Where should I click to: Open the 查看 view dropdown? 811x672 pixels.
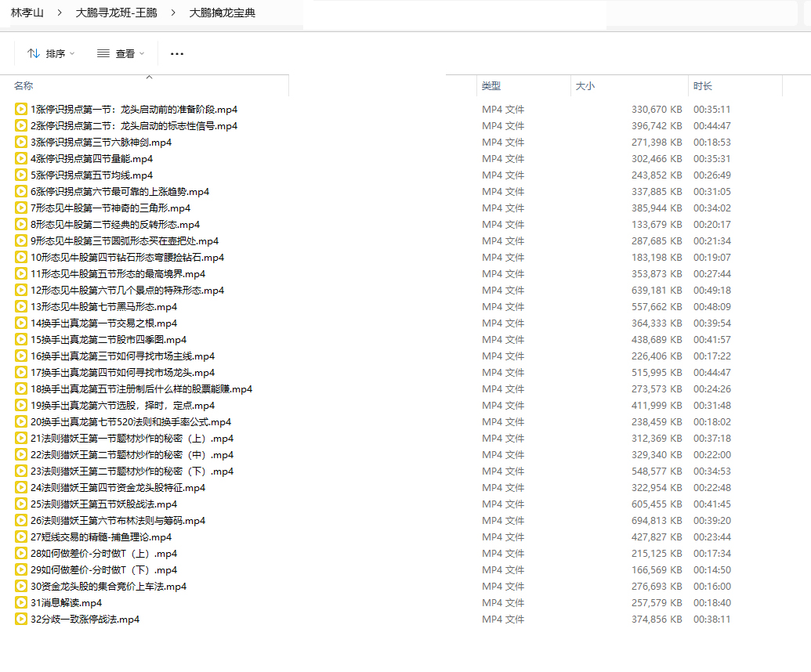click(121, 53)
